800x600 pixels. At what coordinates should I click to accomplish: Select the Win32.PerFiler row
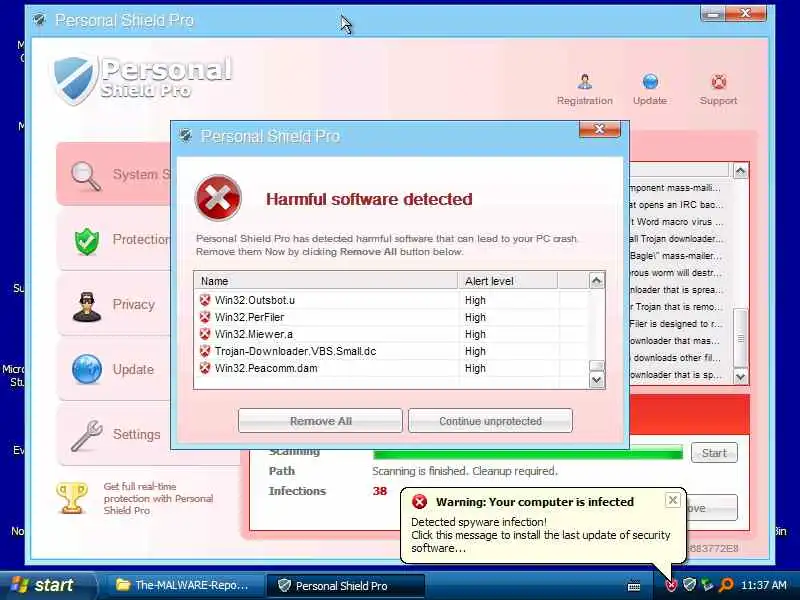[391, 317]
